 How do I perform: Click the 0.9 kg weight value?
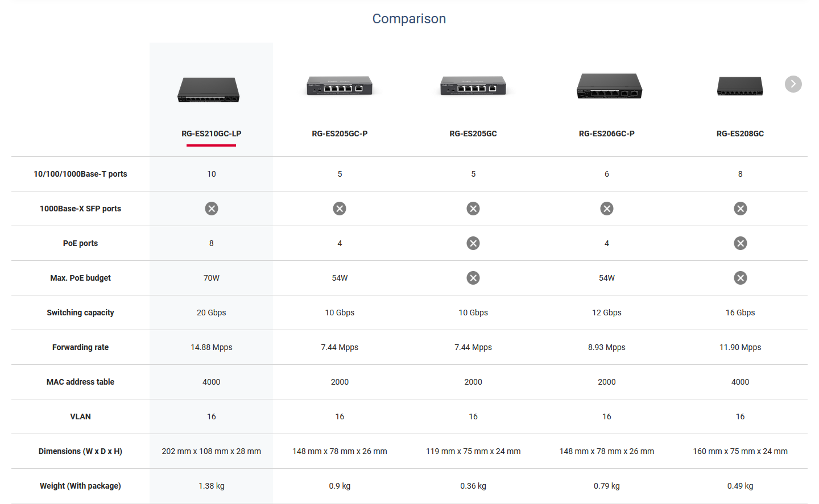pos(340,486)
